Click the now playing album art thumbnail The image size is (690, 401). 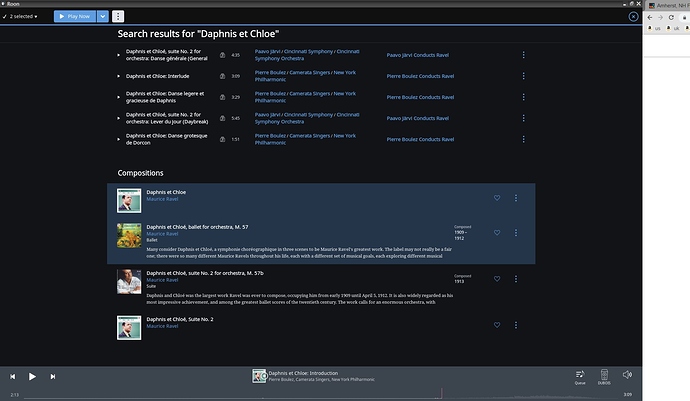259,376
